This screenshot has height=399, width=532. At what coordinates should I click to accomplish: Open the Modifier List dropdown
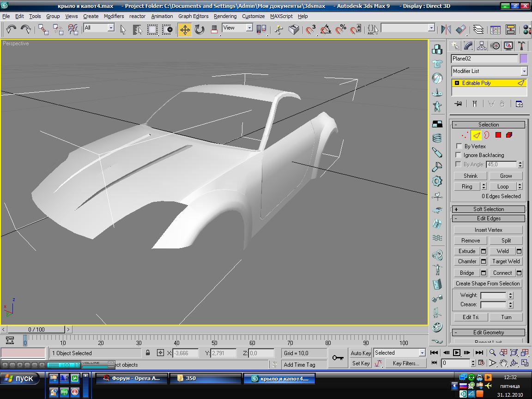pyautogui.click(x=489, y=71)
